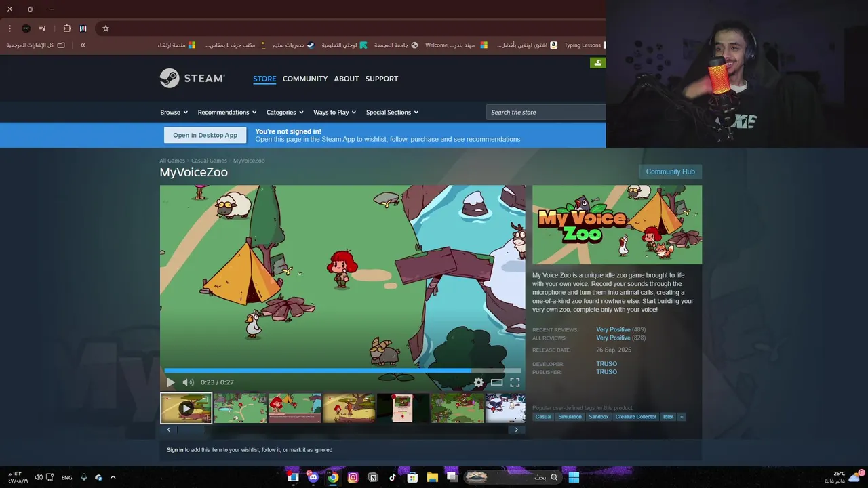
Task: Click the taskbar microphone icon
Action: pos(84,477)
